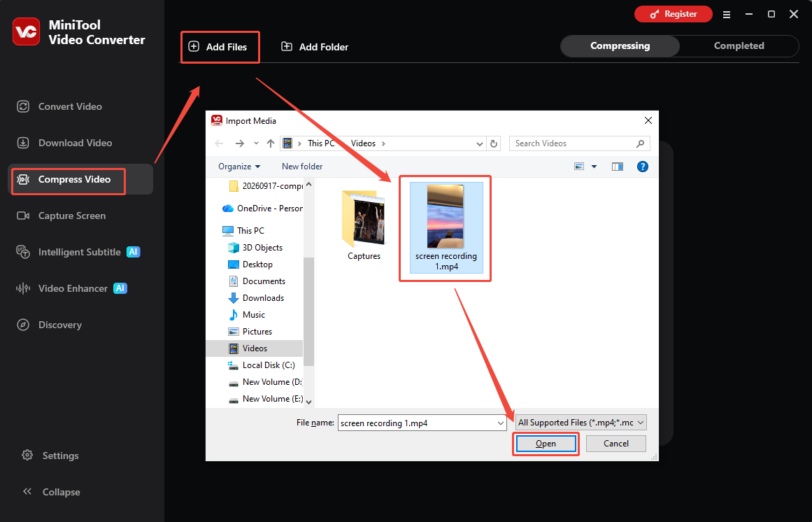Close the Import Media dialog

coord(648,120)
